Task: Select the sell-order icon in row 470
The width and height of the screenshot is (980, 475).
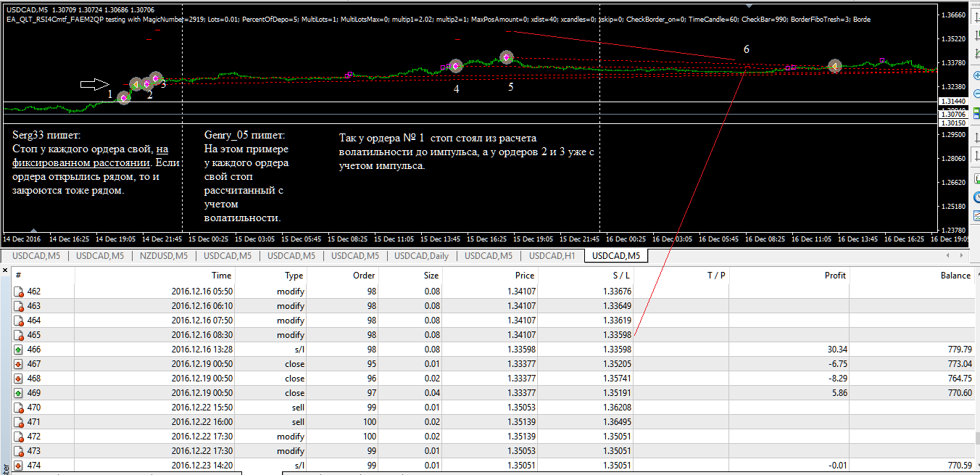Action: (19, 408)
